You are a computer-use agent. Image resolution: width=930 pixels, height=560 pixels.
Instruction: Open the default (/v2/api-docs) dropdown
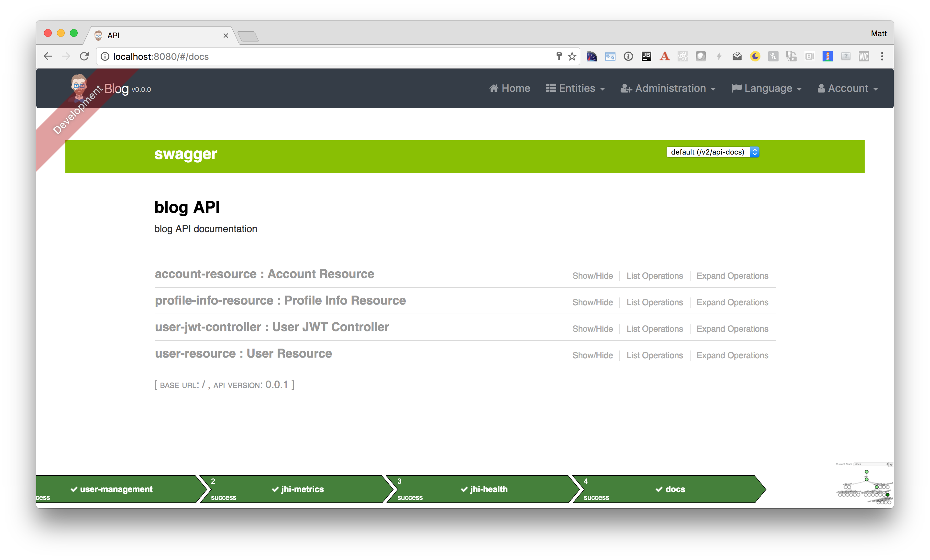point(712,152)
